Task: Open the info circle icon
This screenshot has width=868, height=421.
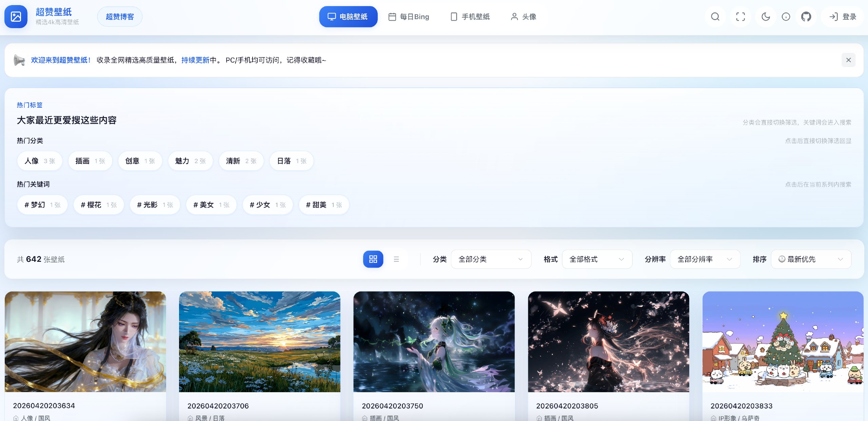Action: click(786, 17)
